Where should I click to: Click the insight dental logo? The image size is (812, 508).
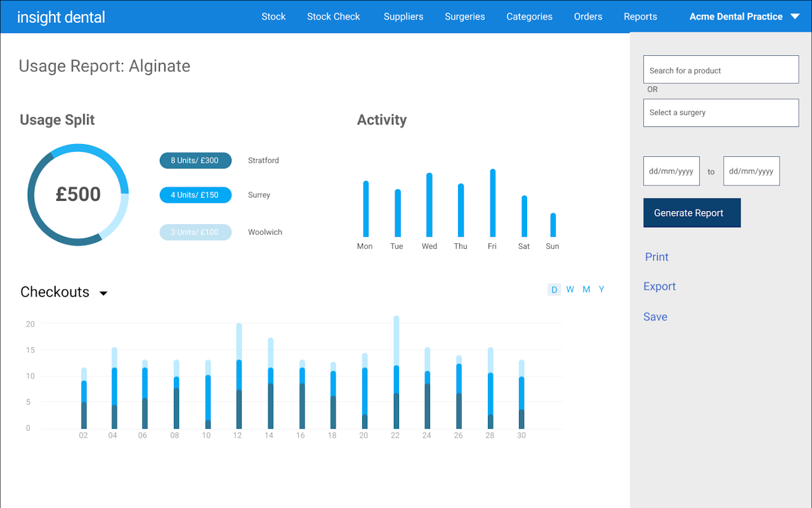point(61,17)
